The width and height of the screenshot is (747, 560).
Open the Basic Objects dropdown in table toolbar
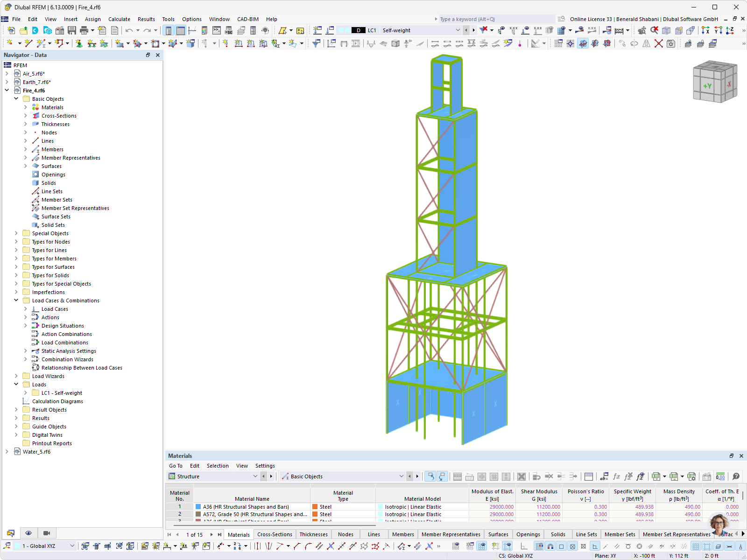click(401, 476)
